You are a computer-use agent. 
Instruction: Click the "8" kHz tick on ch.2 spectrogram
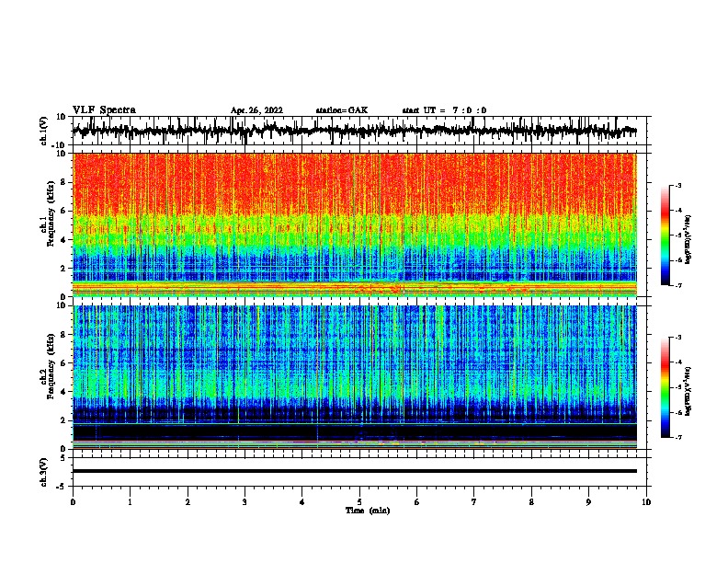click(x=63, y=335)
